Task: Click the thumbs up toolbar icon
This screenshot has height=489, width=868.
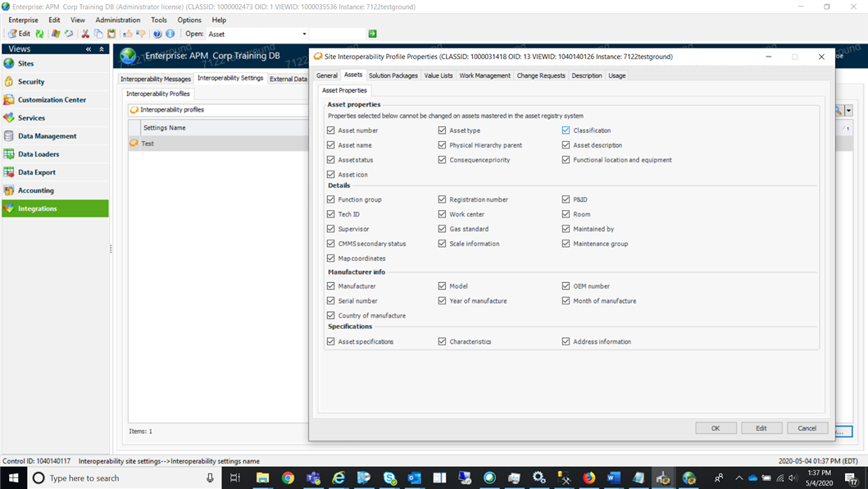Action: click(127, 34)
